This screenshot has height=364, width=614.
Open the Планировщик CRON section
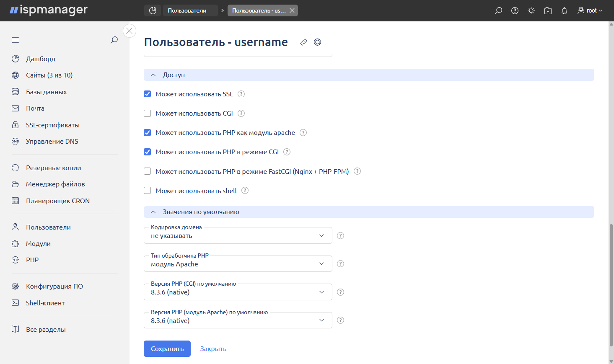click(58, 201)
